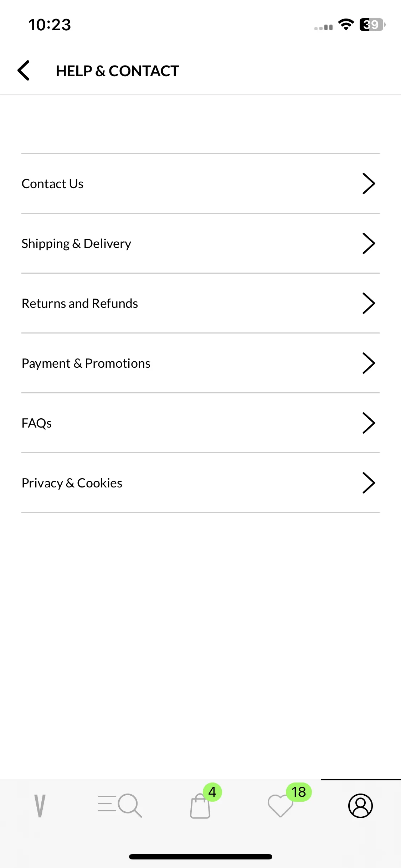
Task: Open the shopping bag icon
Action: 200,807
